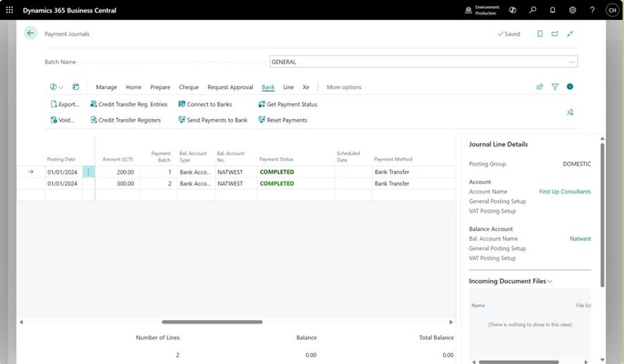Open the first row's three-dot options menu
This screenshot has width=624, height=364.
(89, 171)
